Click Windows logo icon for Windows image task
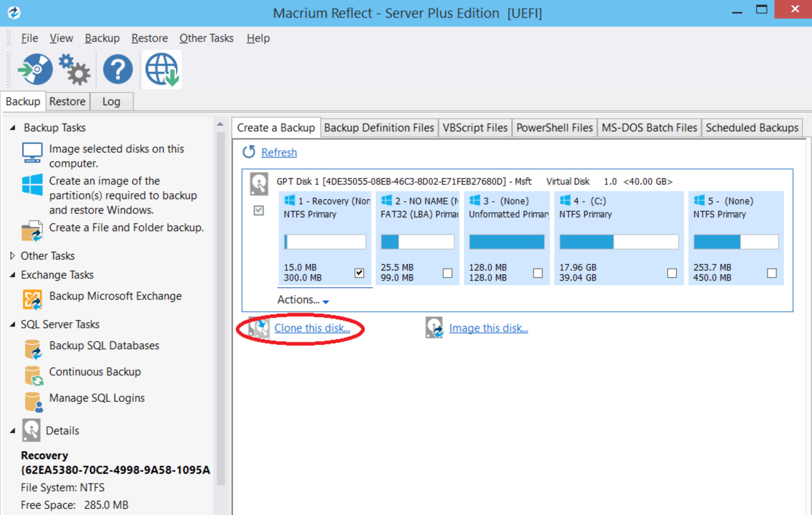Screen dimensions: 812x515 coord(32,185)
